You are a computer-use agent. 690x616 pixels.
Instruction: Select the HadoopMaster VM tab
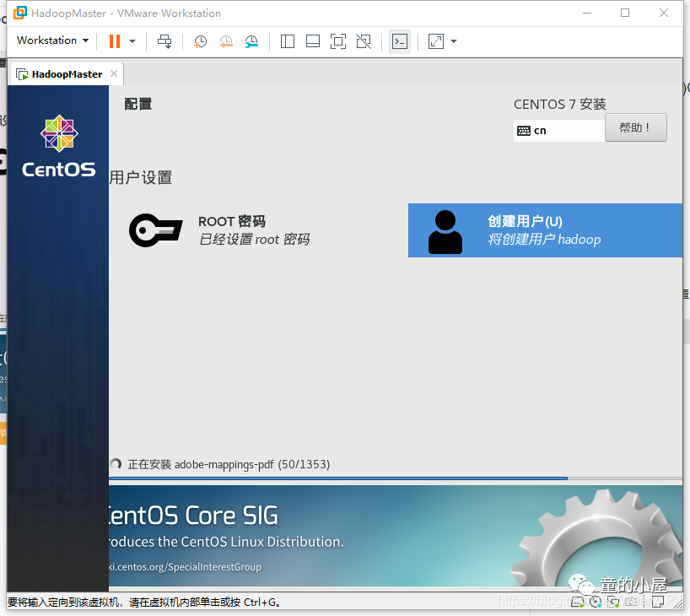click(x=66, y=74)
